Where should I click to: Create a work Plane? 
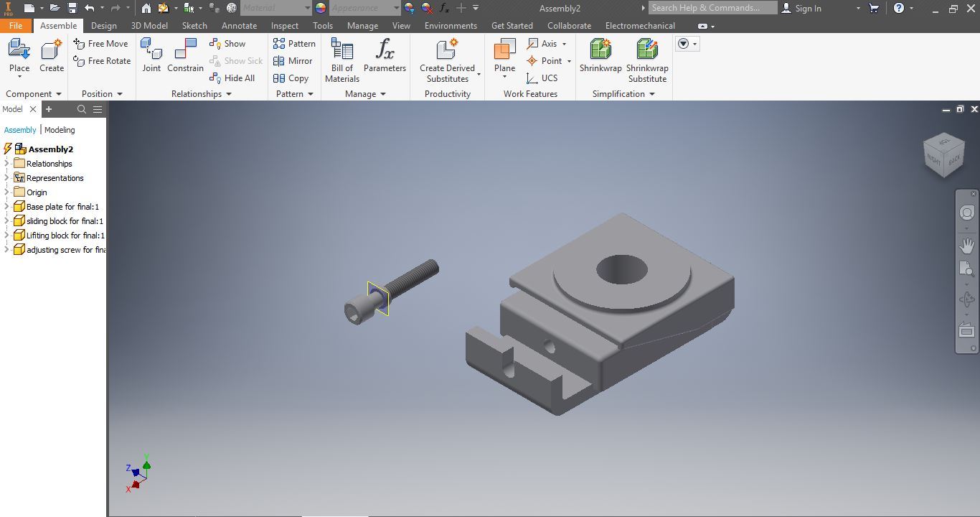tap(504, 57)
